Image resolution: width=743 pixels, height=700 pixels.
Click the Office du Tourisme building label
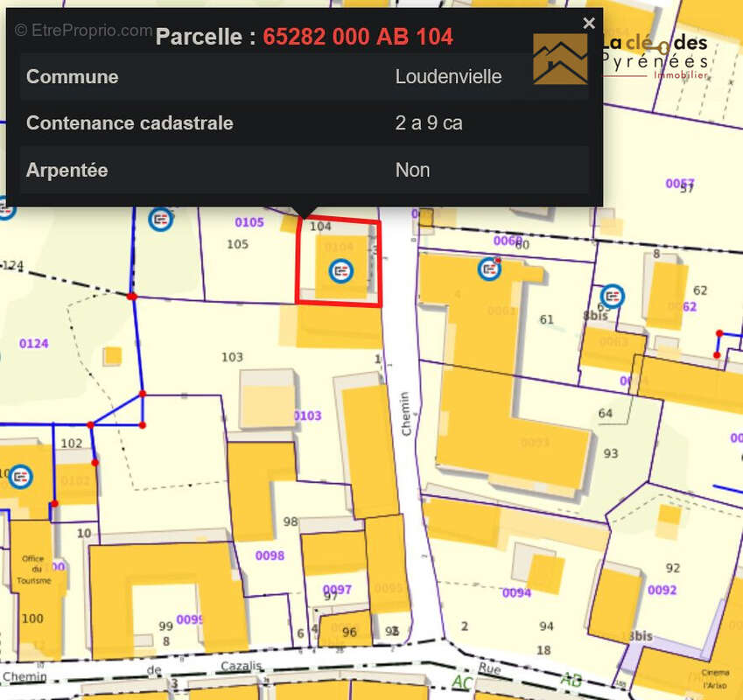click(33, 570)
